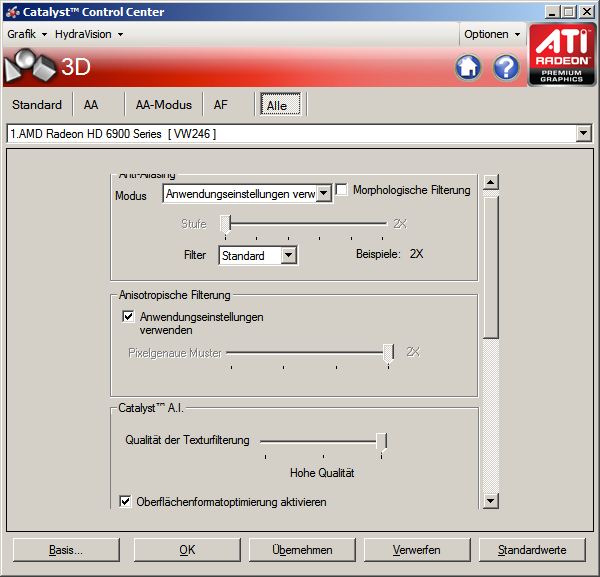Click the scroll up arrow of settings panel
This screenshot has width=600, height=577.
(x=491, y=182)
